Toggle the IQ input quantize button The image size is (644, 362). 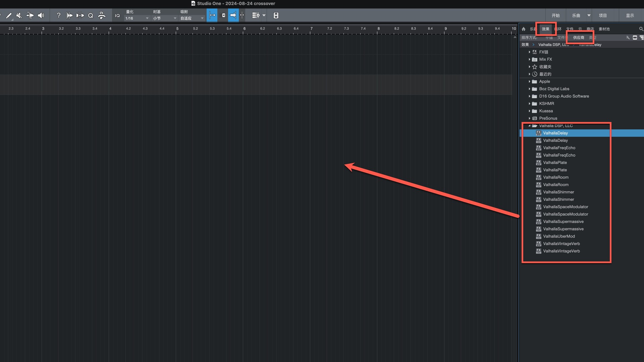(x=117, y=15)
